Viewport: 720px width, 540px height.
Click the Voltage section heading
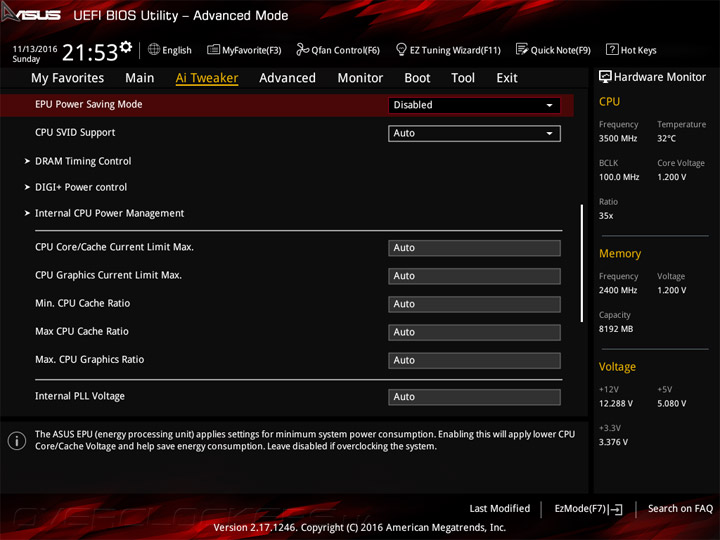click(617, 367)
